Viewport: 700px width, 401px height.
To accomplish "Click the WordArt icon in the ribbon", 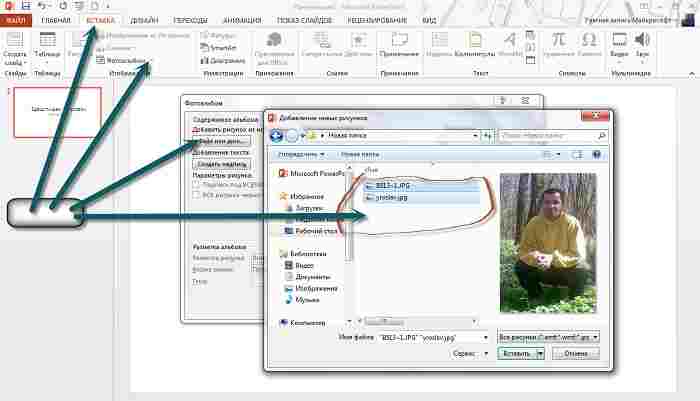I will pos(510,40).
